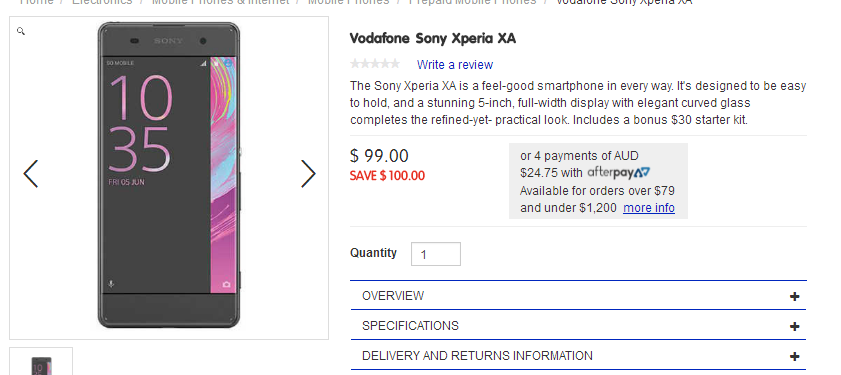Go to Home breadcrumb
841x375 pixels.
pos(36,2)
